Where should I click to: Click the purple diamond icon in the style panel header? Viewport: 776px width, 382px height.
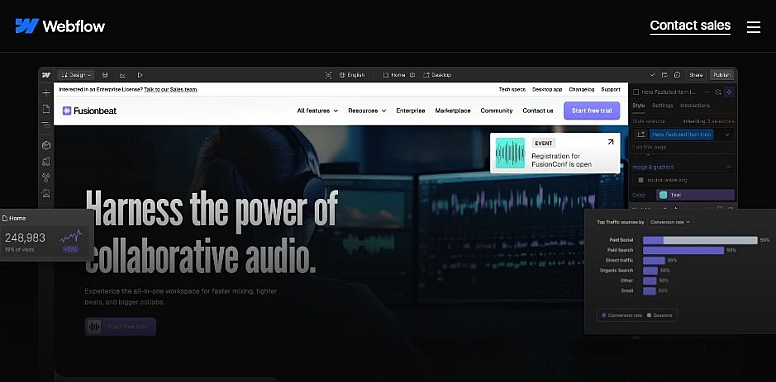tap(729, 92)
